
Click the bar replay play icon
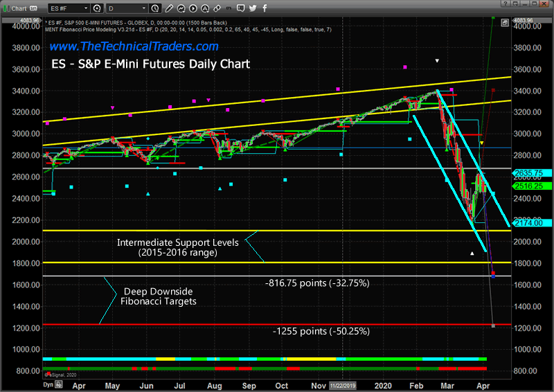point(193,8)
